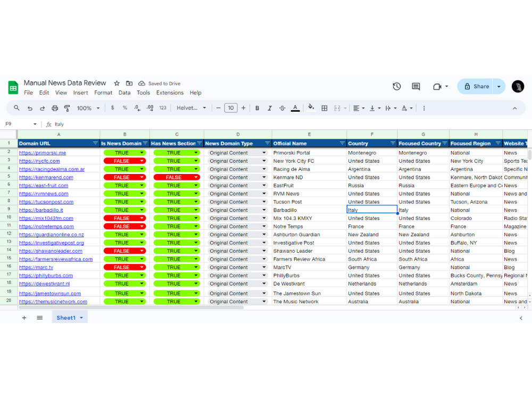Decrease decimal places icon

[x=137, y=108]
